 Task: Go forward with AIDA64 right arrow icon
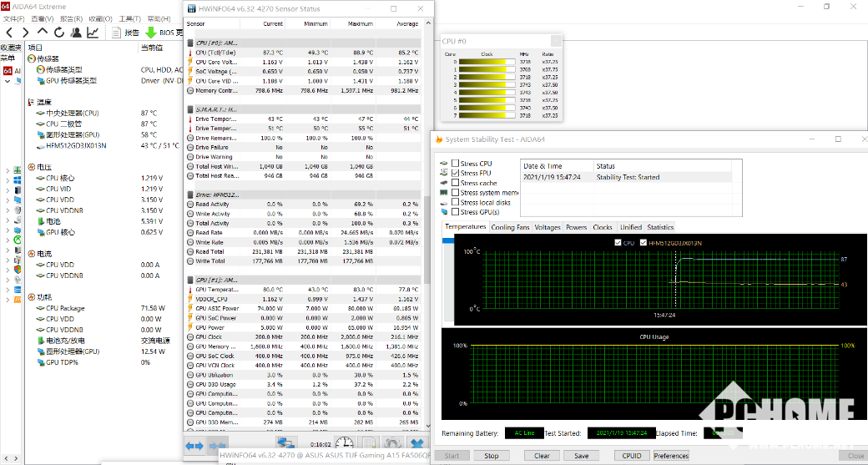[26, 33]
